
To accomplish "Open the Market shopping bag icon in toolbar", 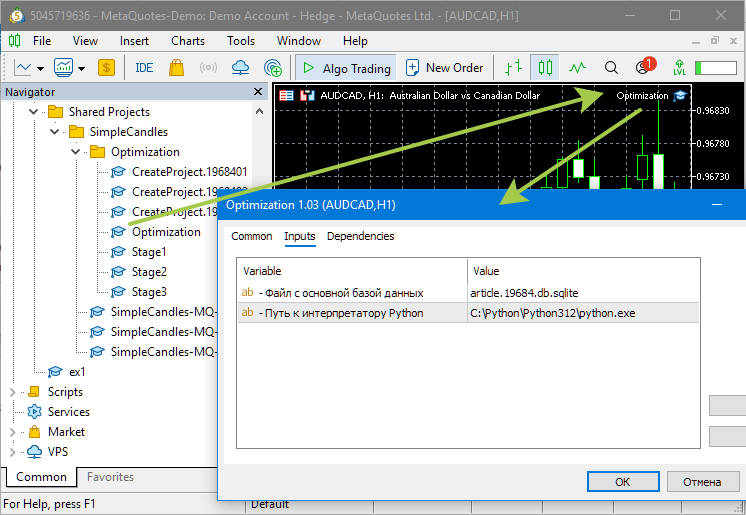I will (x=177, y=68).
